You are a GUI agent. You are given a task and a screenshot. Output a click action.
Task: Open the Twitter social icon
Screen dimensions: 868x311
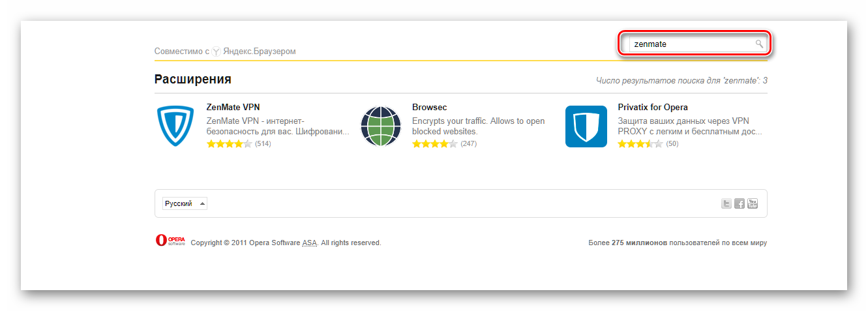[726, 203]
